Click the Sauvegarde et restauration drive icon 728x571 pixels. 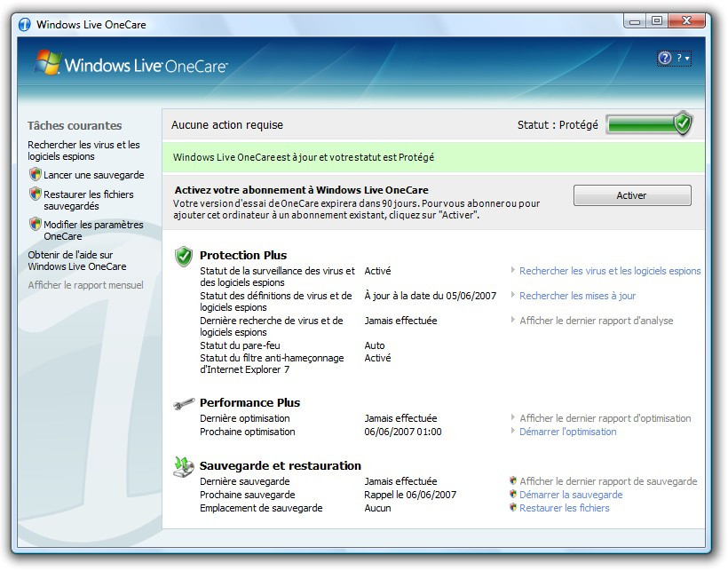click(x=184, y=466)
